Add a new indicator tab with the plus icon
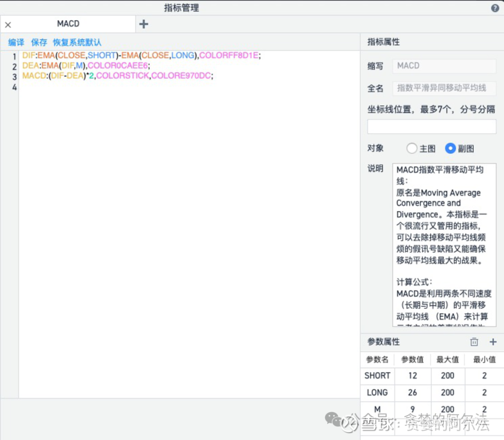Screen dimensions: 504x440 144,23
